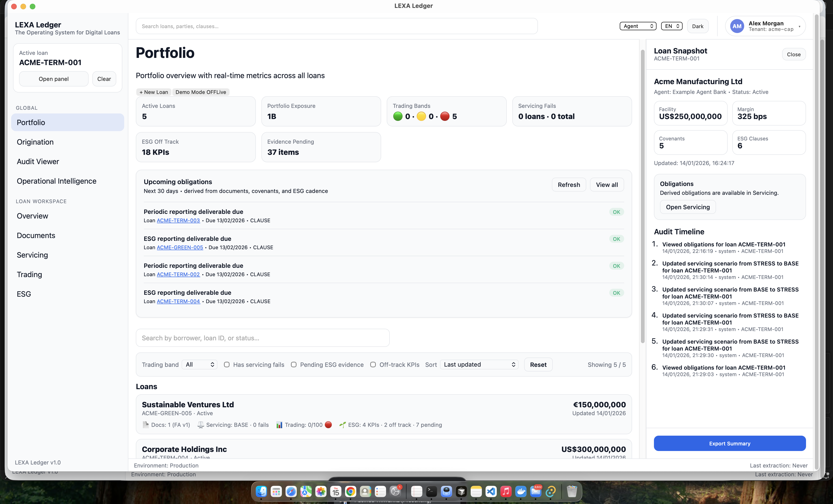Check the Pending ESG evidence filter

point(293,364)
